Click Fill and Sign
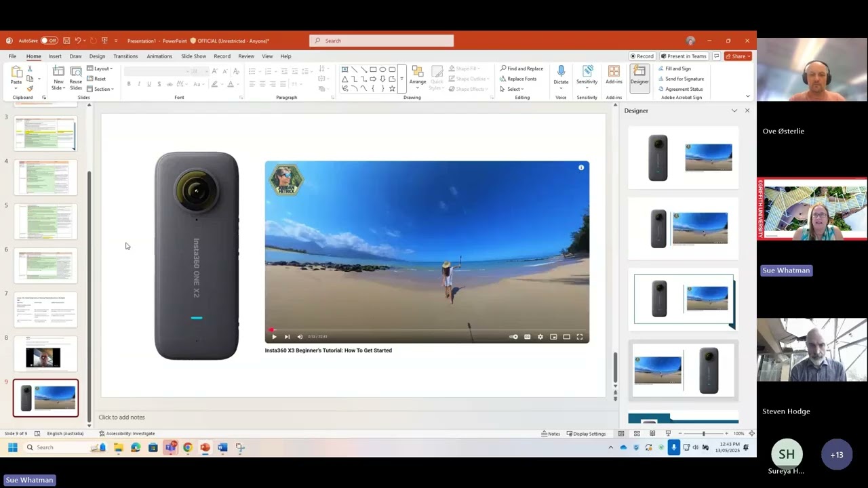 [x=674, y=68]
